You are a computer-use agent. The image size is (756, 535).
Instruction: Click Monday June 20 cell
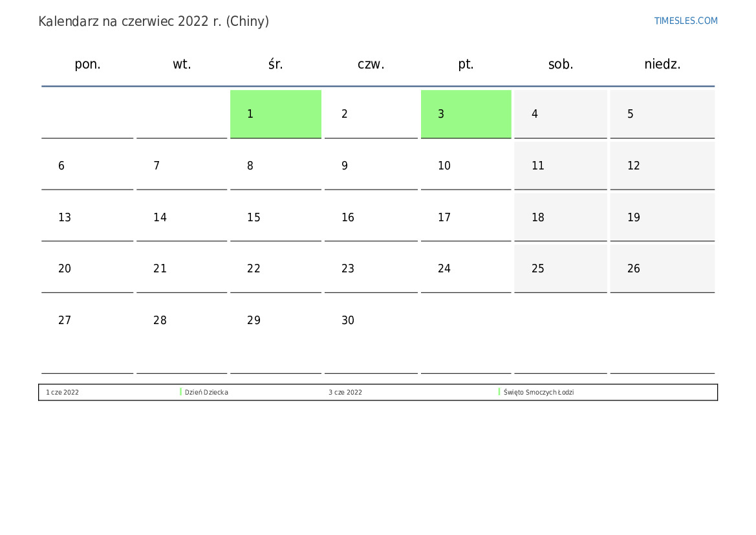tap(87, 268)
